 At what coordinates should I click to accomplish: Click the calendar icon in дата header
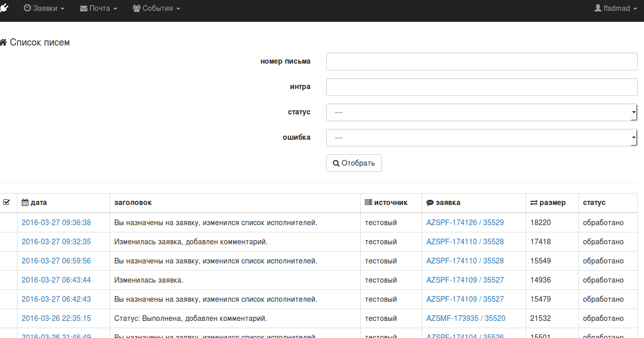(x=25, y=203)
